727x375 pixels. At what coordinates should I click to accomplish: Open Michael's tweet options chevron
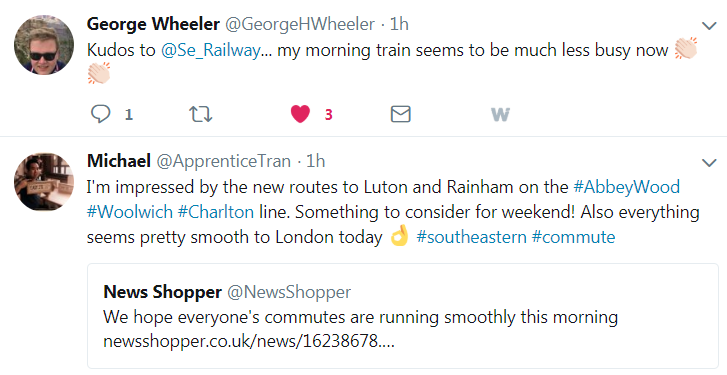[709, 163]
